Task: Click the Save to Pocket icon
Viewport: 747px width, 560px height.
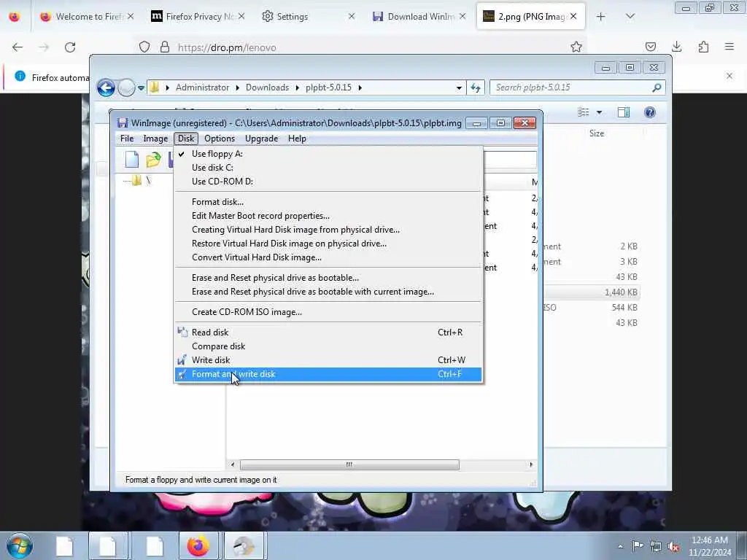Action: click(650, 47)
